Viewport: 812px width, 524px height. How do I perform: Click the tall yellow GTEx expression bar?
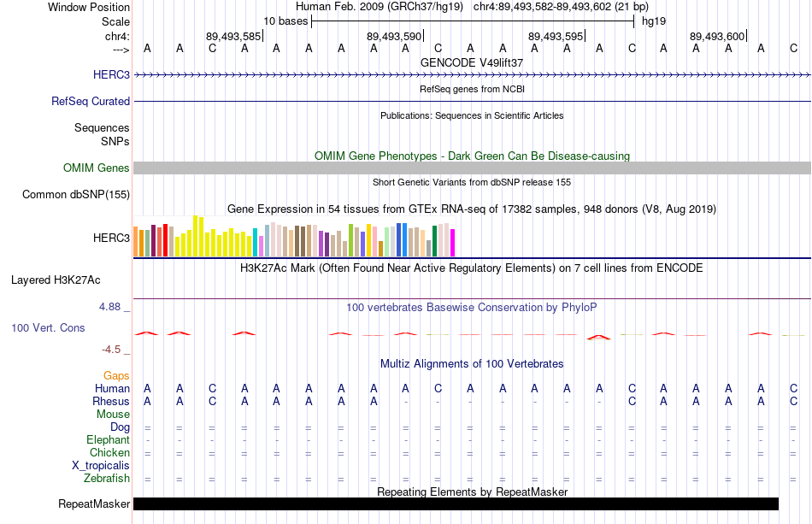(195, 236)
